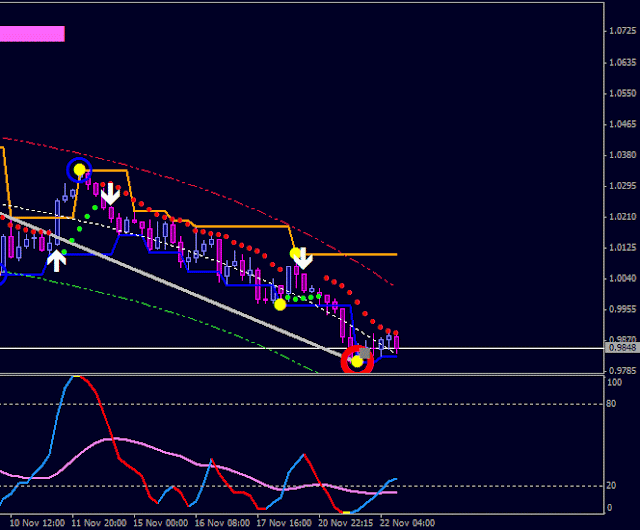
Task: Click the 1.0125 price axis label
Action: point(622,248)
